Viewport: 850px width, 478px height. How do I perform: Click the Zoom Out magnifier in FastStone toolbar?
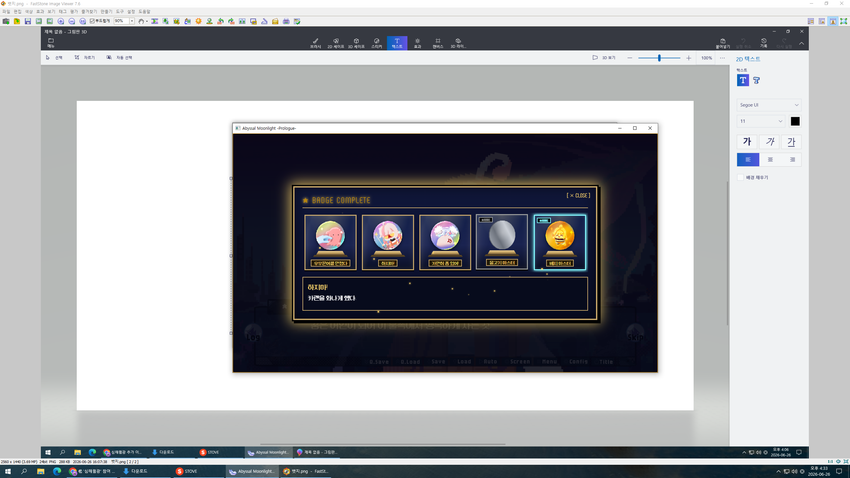click(72, 21)
